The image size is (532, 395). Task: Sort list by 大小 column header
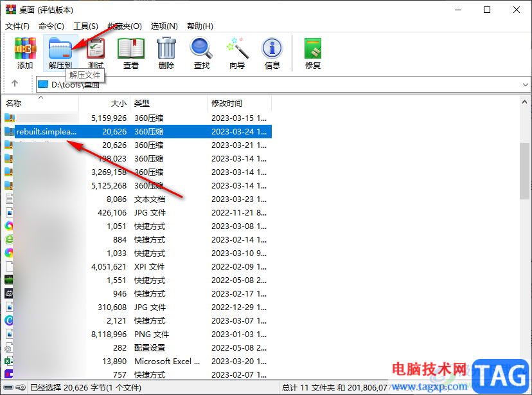(105, 103)
